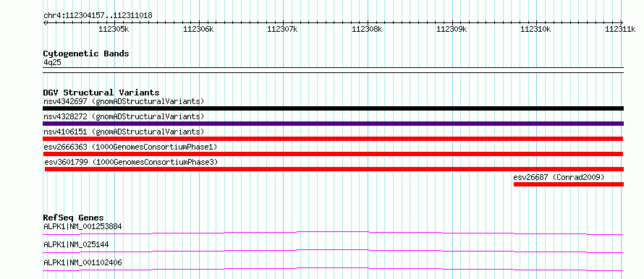Click the DGV Structural Variants track title
644x279 pixels.
coord(101,93)
